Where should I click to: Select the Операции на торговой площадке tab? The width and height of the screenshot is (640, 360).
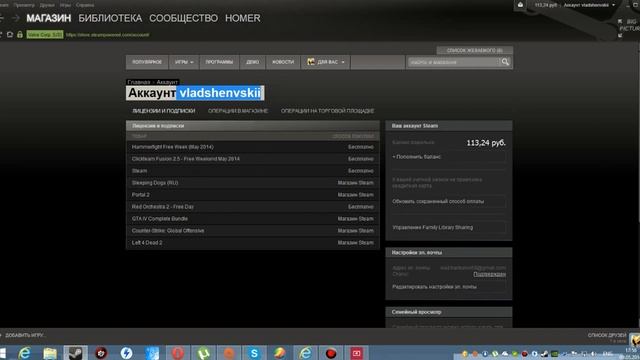click(x=327, y=111)
